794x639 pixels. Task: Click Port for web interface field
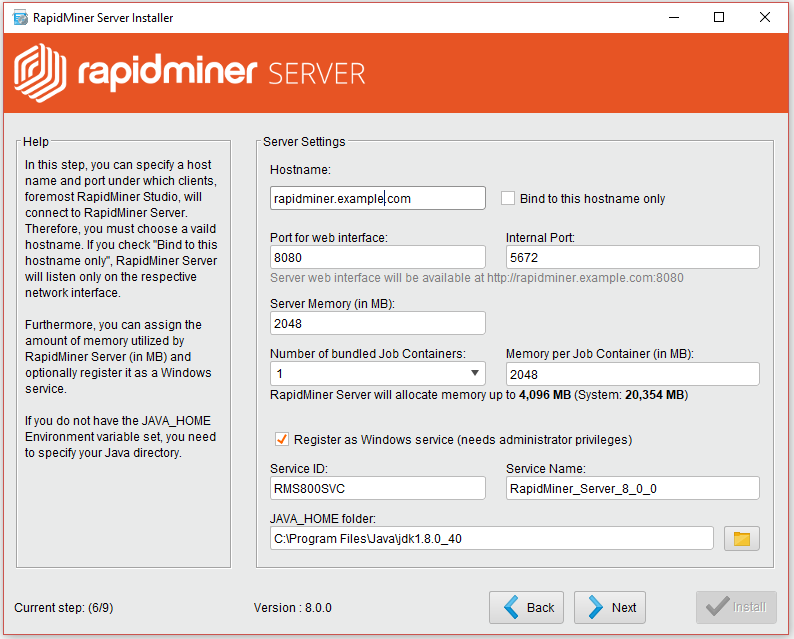point(377,257)
